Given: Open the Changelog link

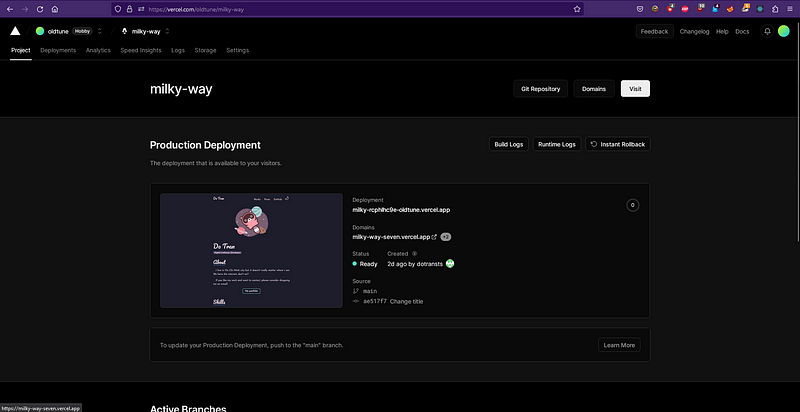Looking at the screenshot, I should tap(694, 31).
